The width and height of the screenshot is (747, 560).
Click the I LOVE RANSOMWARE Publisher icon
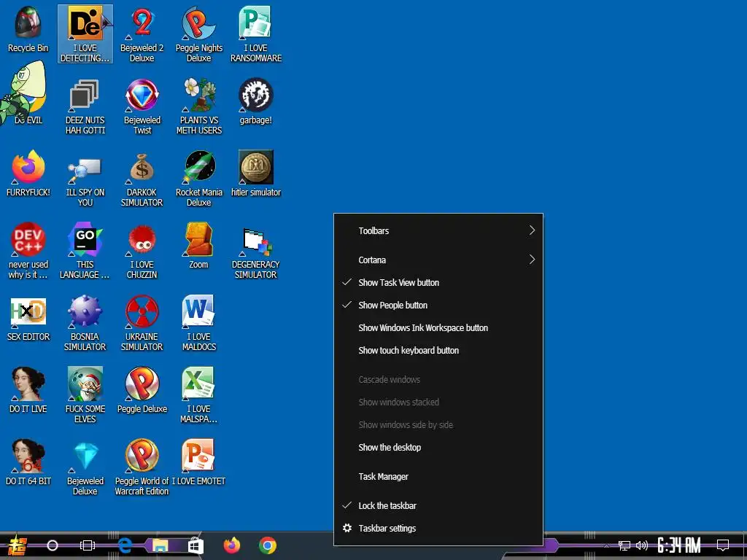tap(256, 34)
